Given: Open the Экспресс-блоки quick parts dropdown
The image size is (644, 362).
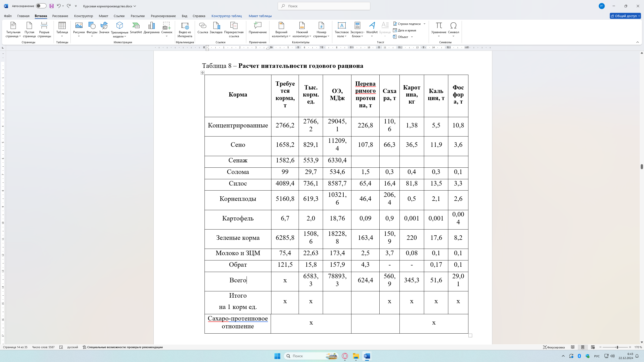Looking at the screenshot, I should pyautogui.click(x=357, y=30).
